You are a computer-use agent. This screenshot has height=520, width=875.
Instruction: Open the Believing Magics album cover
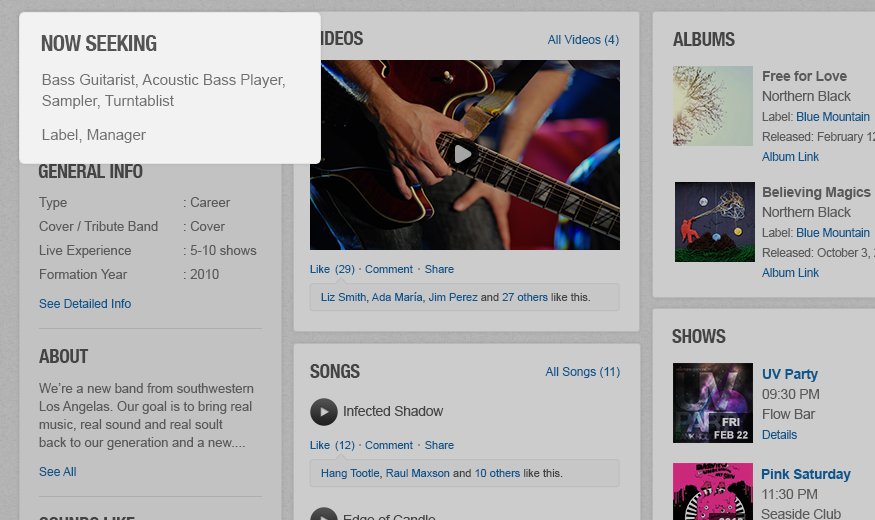click(715, 222)
